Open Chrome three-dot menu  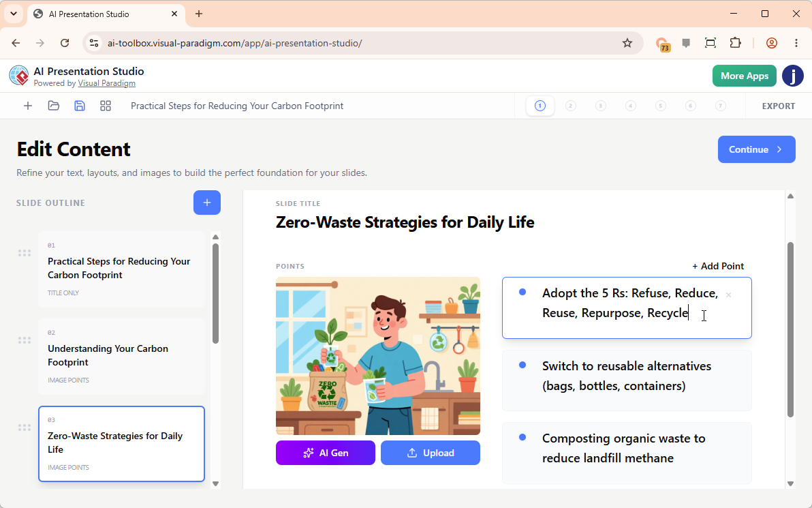(796, 43)
